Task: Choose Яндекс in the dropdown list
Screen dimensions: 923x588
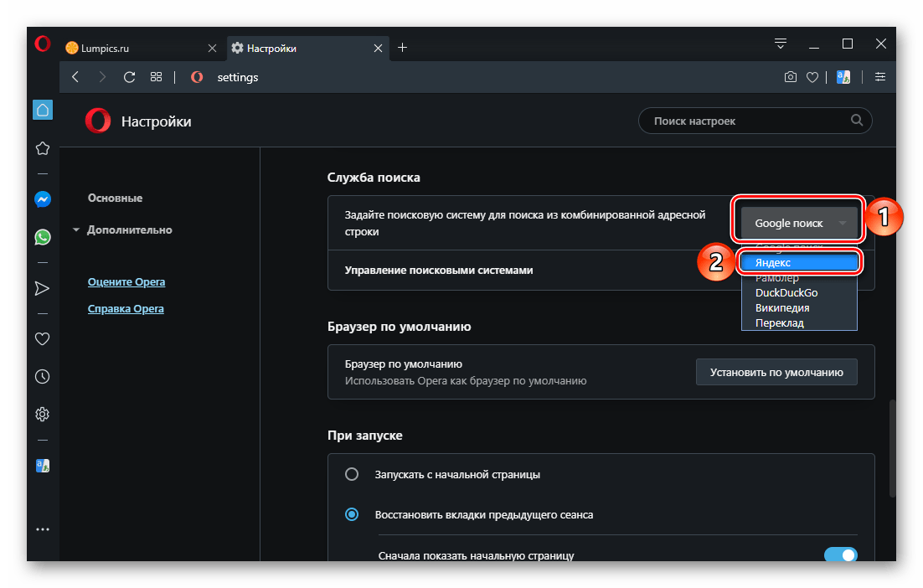Action: click(x=799, y=262)
